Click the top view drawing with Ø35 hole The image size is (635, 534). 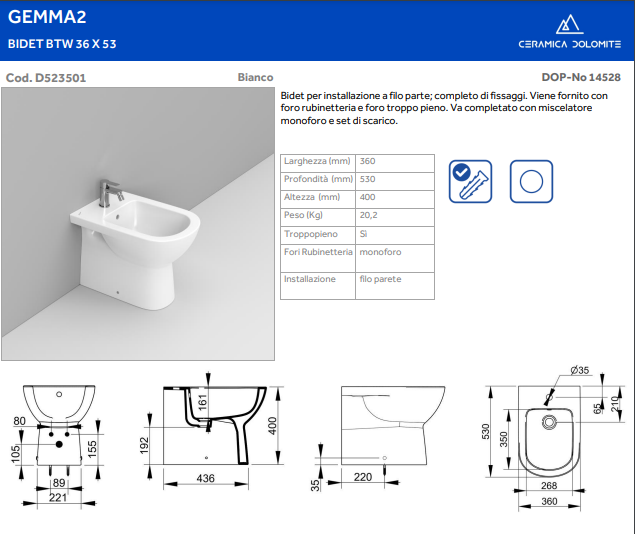pyautogui.click(x=545, y=435)
